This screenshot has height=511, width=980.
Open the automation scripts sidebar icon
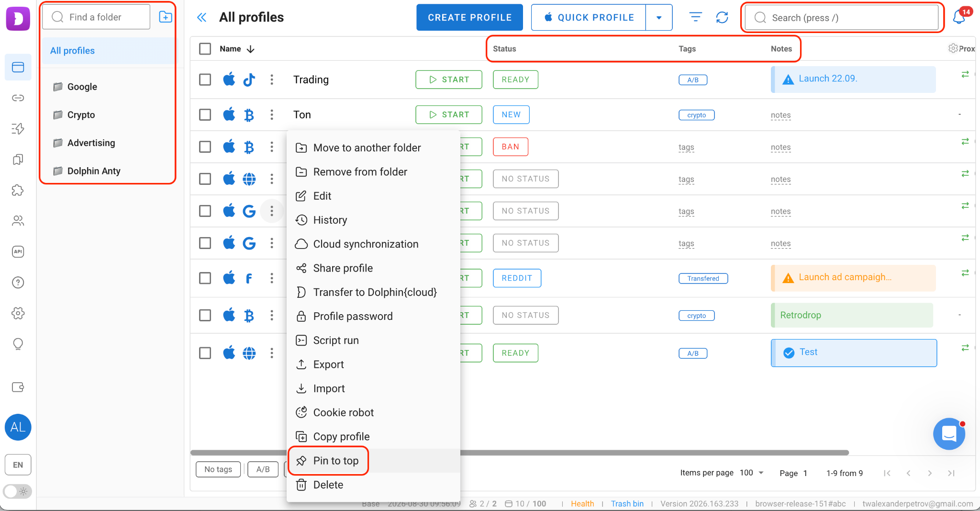[x=18, y=128]
